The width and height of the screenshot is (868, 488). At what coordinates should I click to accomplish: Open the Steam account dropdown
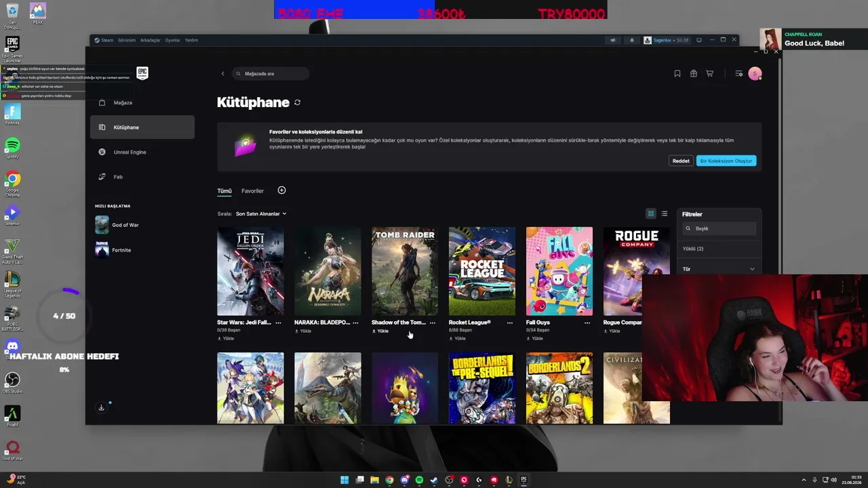point(666,40)
